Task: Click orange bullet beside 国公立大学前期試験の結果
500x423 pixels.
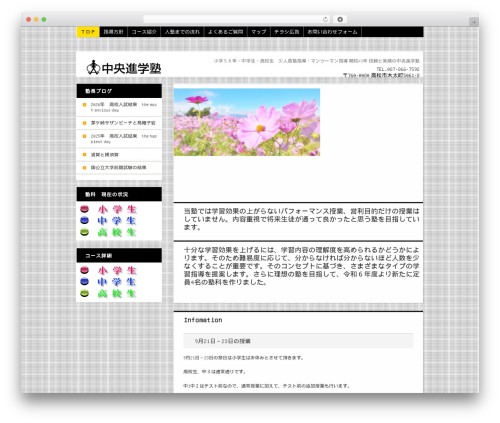Action: click(x=84, y=168)
